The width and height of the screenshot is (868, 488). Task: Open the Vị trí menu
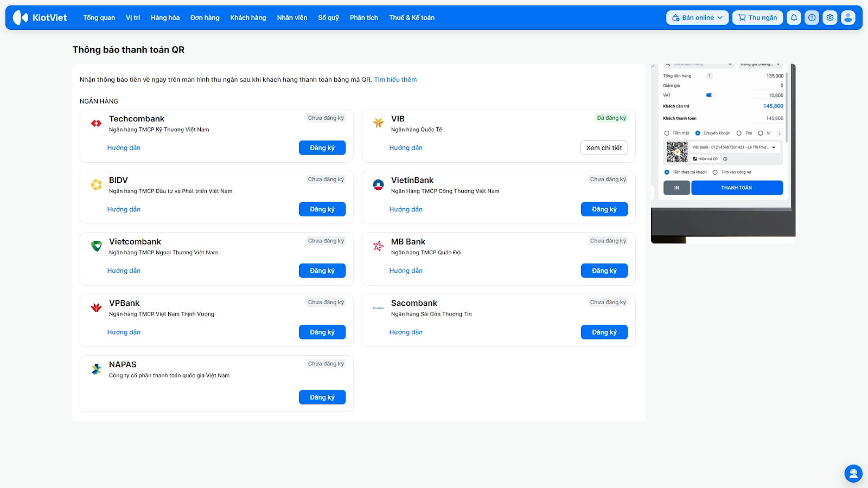point(133,18)
